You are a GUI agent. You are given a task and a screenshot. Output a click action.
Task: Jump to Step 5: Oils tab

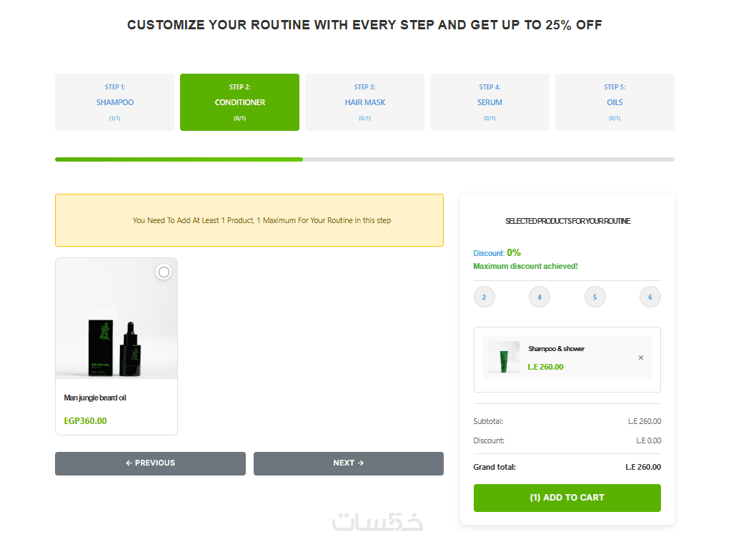(x=615, y=102)
